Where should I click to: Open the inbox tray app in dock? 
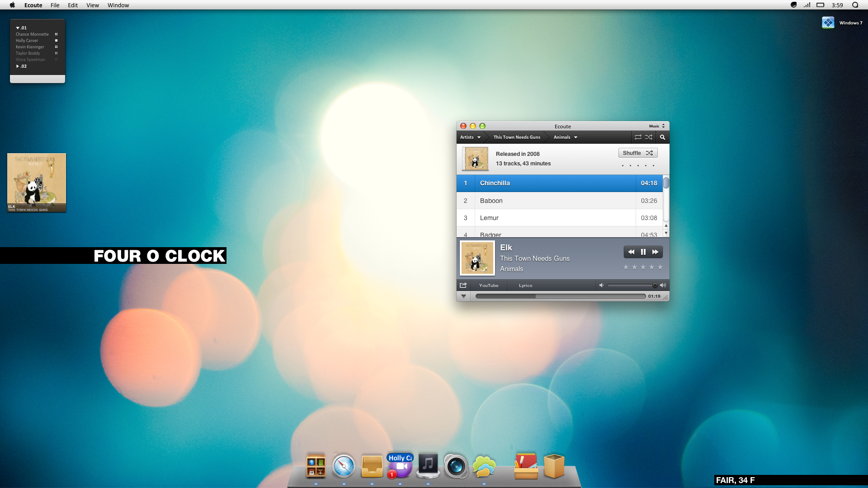tap(372, 466)
